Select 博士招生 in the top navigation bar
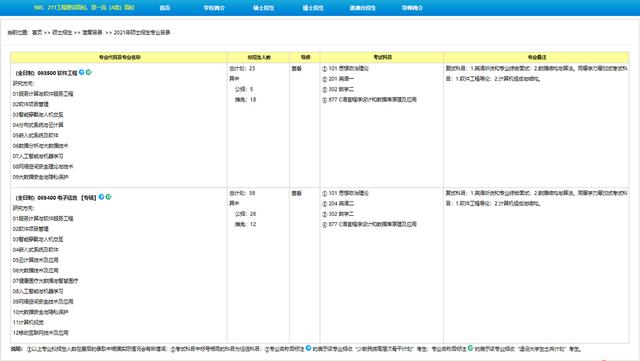640x361 pixels. click(313, 8)
